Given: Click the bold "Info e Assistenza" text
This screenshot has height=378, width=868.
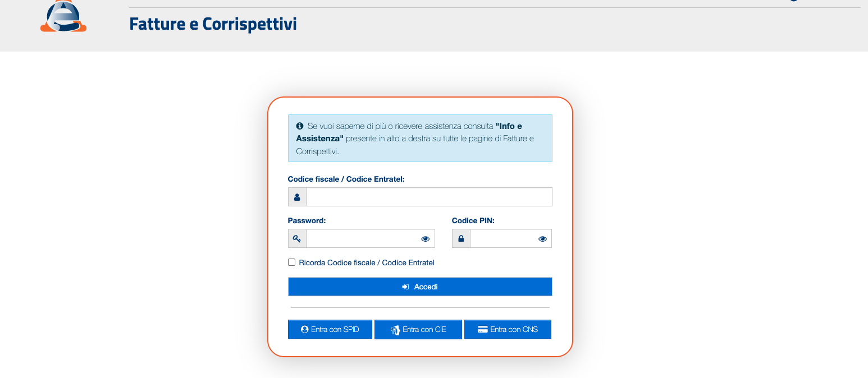Looking at the screenshot, I should (509, 127).
